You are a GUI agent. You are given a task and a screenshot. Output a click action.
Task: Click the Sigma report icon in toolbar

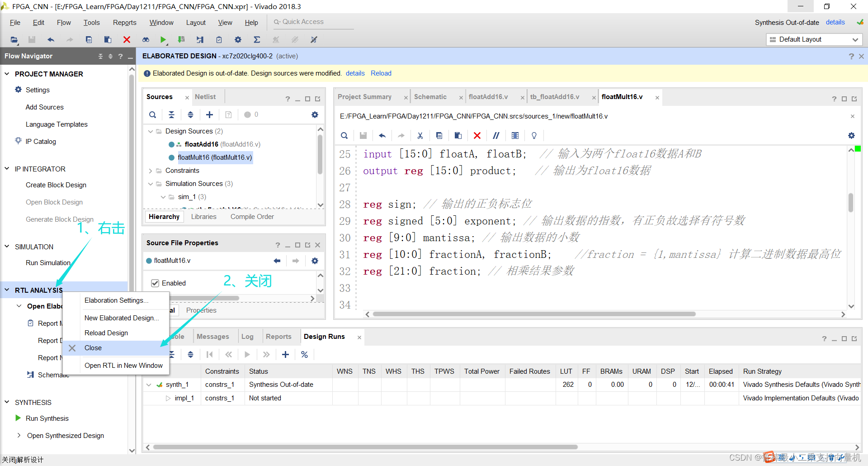point(257,40)
